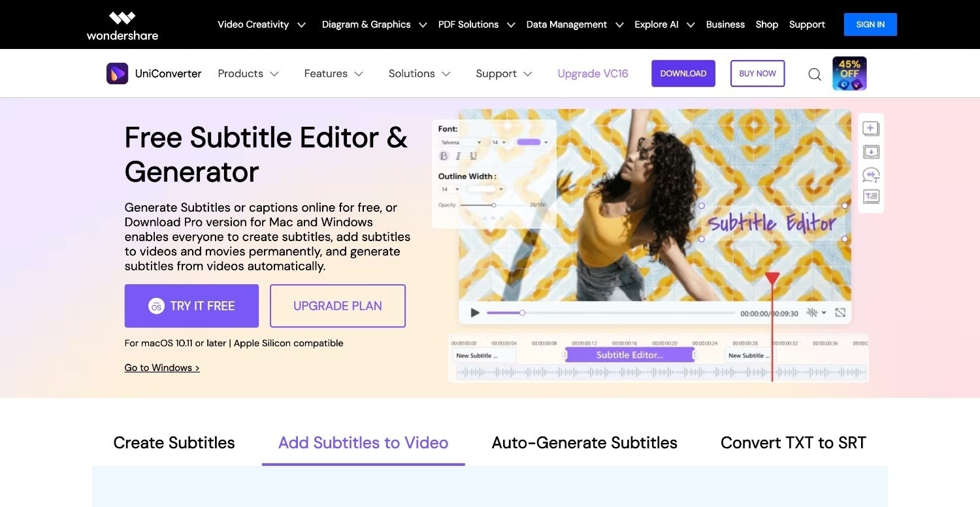Screen dimensions: 980x507
Task: Click the 00:00:00:36 ruler timestamp
Action: pyautogui.click(x=825, y=343)
